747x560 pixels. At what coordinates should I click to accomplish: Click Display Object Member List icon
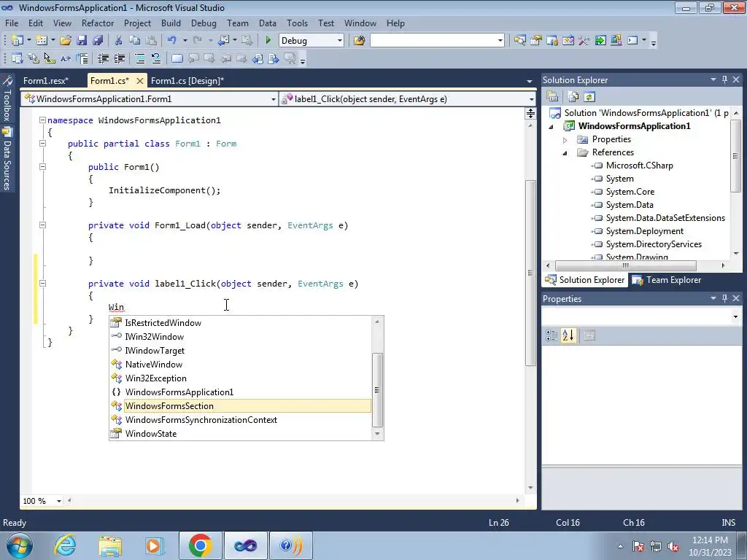click(18, 58)
